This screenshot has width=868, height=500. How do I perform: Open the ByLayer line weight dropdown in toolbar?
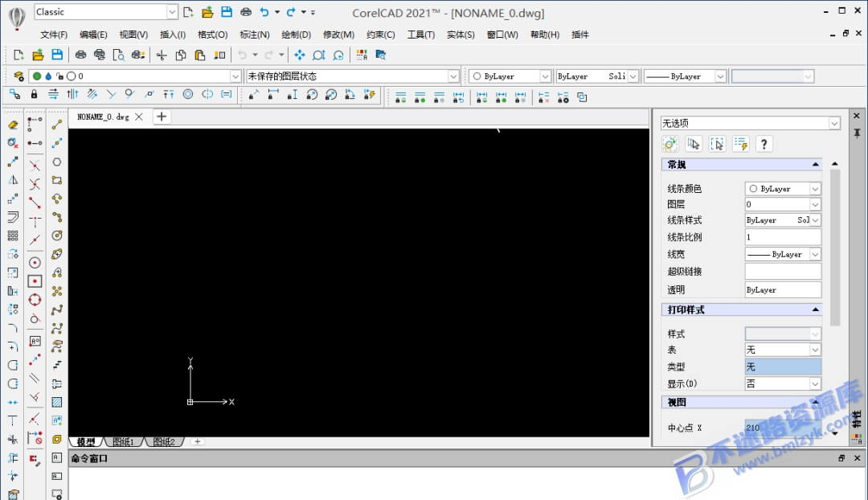coord(720,76)
